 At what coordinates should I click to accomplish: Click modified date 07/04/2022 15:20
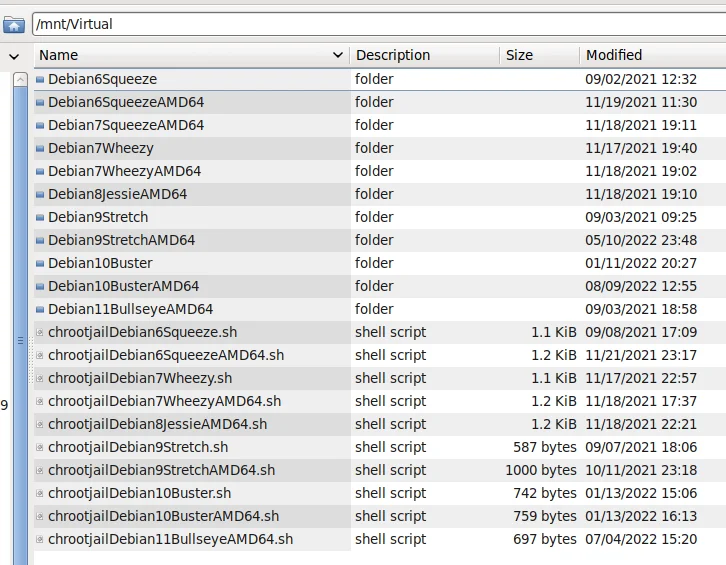point(641,539)
